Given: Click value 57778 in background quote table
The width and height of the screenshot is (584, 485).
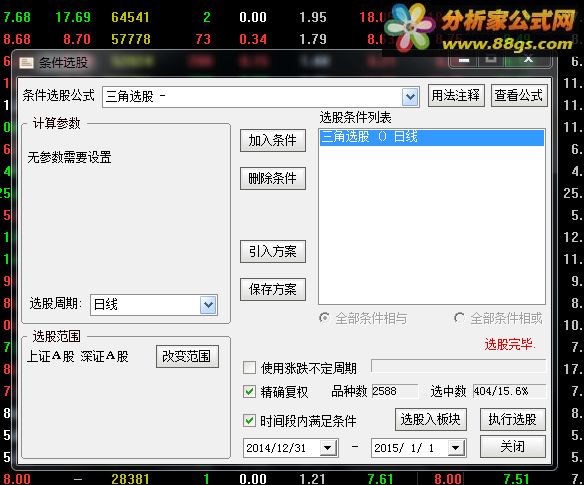Looking at the screenshot, I should point(131,39).
